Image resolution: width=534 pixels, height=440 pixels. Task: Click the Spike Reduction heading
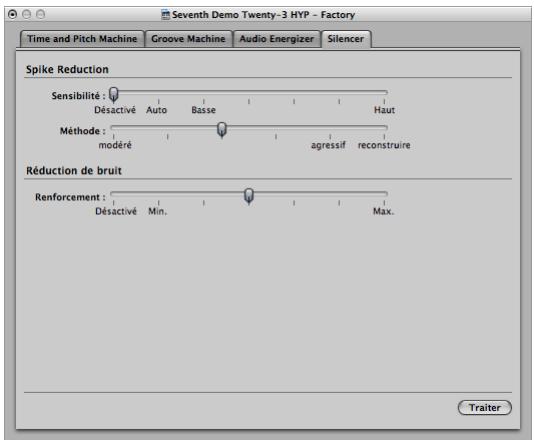pos(67,69)
